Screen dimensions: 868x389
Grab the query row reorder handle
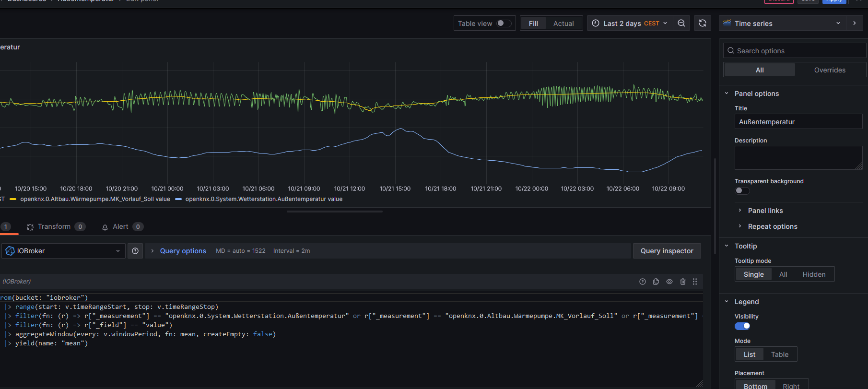(695, 282)
